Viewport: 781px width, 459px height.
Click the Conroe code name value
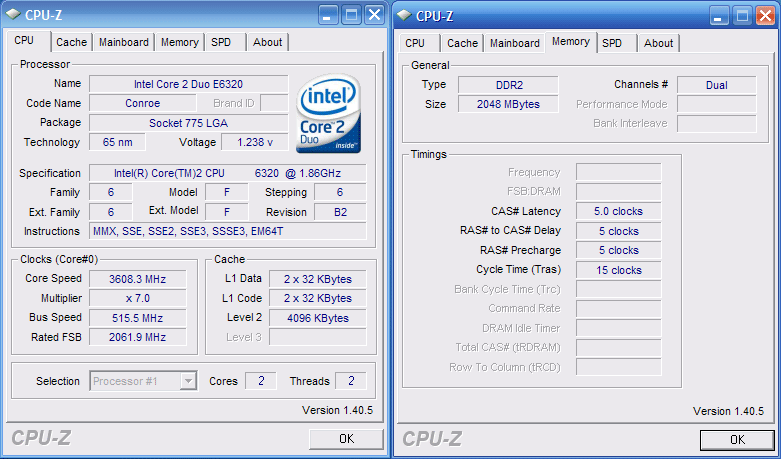tap(142, 103)
